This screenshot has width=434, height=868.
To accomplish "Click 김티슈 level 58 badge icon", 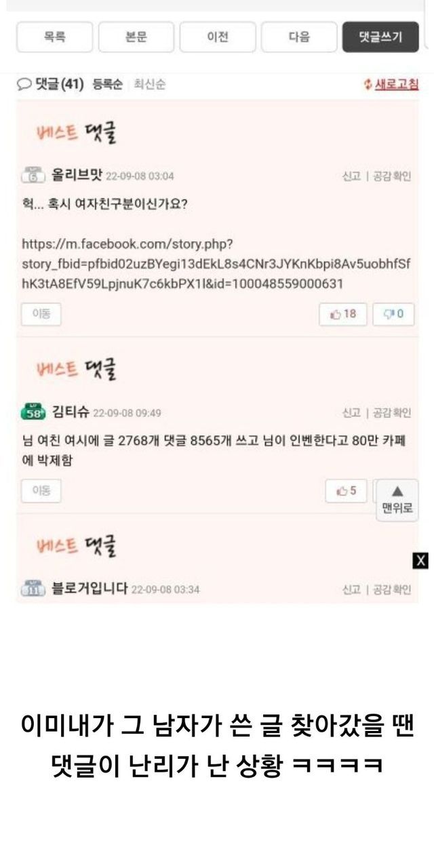I will (x=33, y=412).
